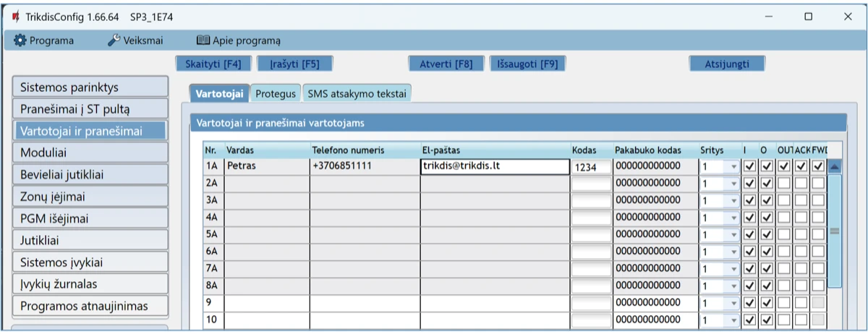Click the gear icon next to Programa
868x334 pixels.
[20, 40]
